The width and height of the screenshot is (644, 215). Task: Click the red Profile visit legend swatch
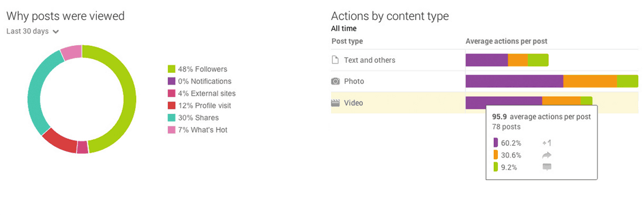click(171, 105)
